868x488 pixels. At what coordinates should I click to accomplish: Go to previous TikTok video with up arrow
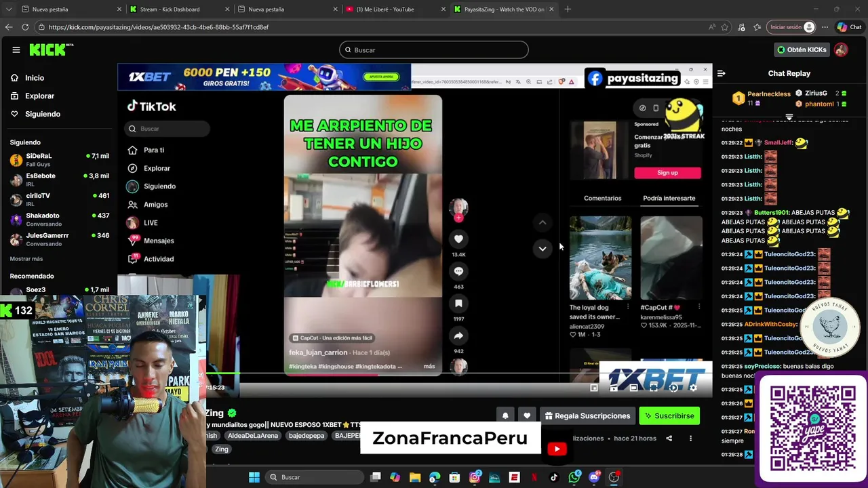click(x=542, y=222)
